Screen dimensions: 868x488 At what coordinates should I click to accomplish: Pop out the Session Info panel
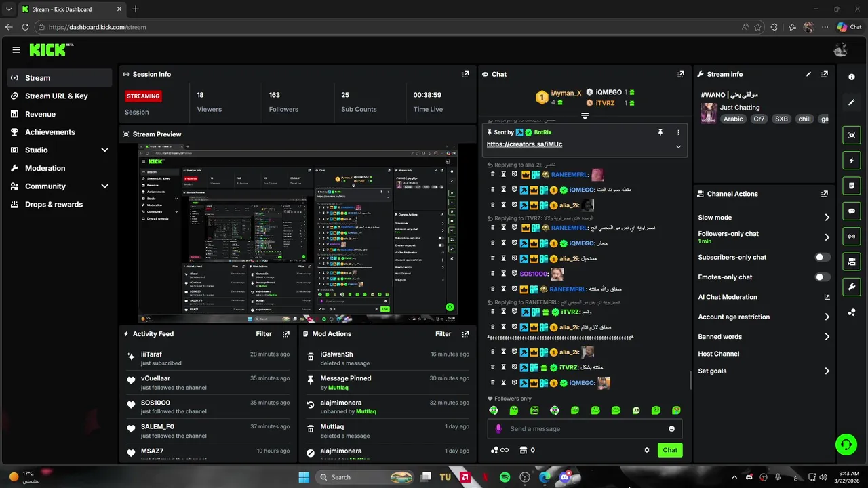point(465,74)
